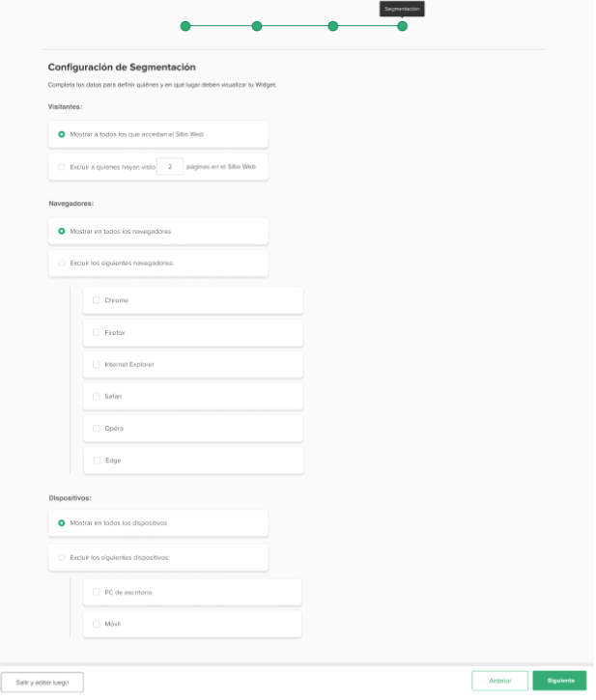Check the Firefox browser checkbox
The image size is (596, 700).
tap(96, 333)
